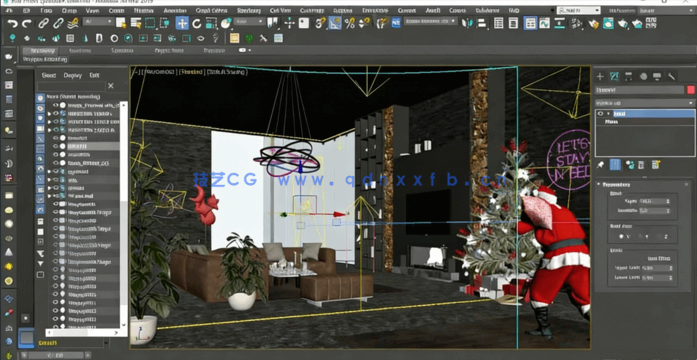Select the X bend axis radio button
Viewport: 697px width, 360px height.
pos(622,236)
